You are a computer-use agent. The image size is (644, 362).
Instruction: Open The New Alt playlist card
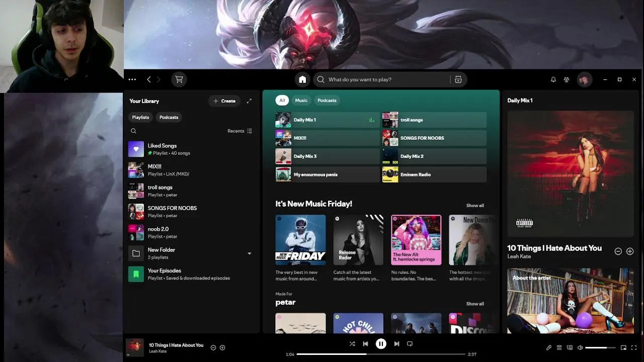416,248
